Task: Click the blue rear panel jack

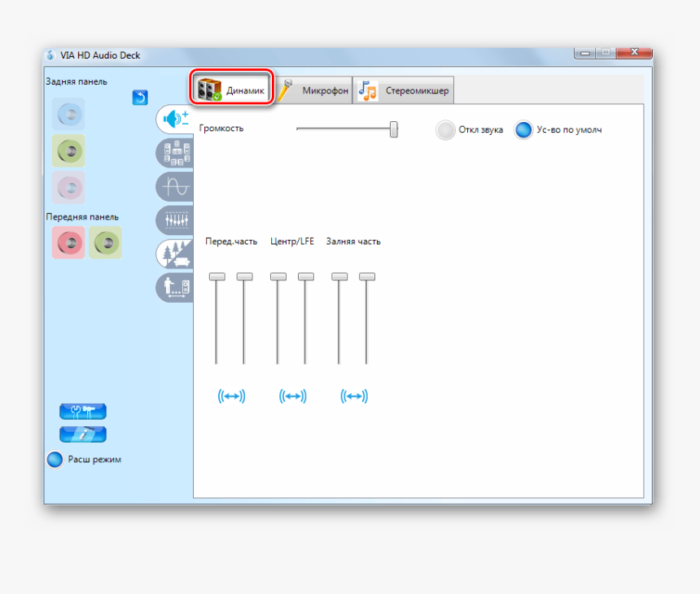Action: pyautogui.click(x=68, y=114)
